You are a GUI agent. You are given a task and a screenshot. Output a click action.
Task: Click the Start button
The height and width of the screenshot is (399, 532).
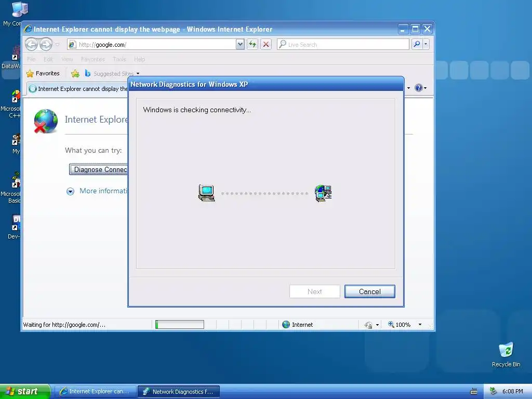(x=25, y=391)
